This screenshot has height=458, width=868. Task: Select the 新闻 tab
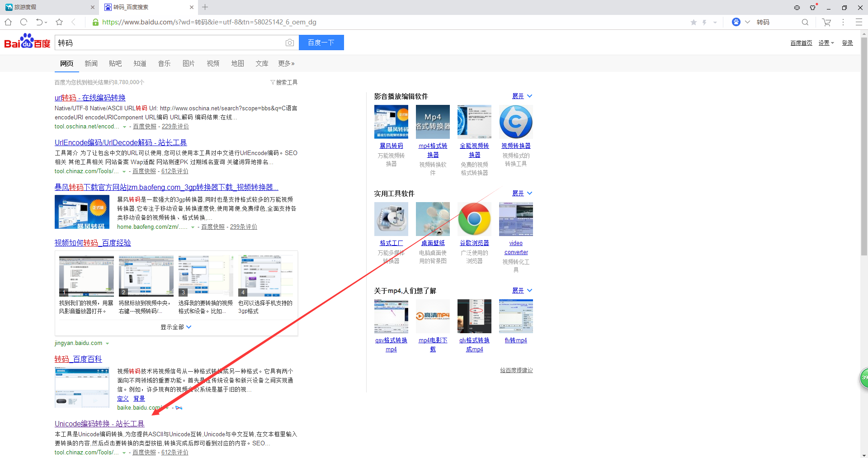pos(91,63)
